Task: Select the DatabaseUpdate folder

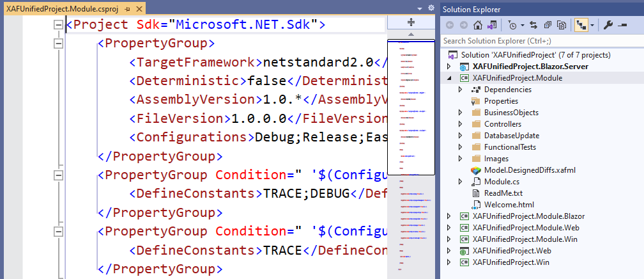Action: click(511, 136)
